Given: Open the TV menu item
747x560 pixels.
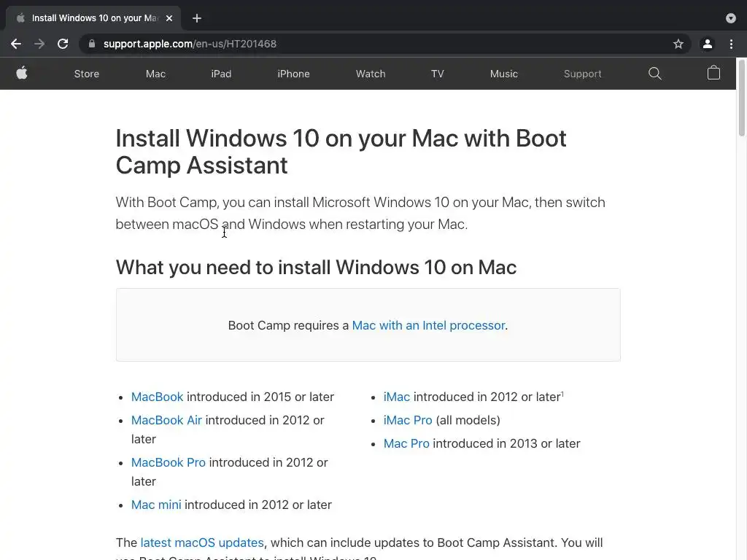Looking at the screenshot, I should 438,74.
